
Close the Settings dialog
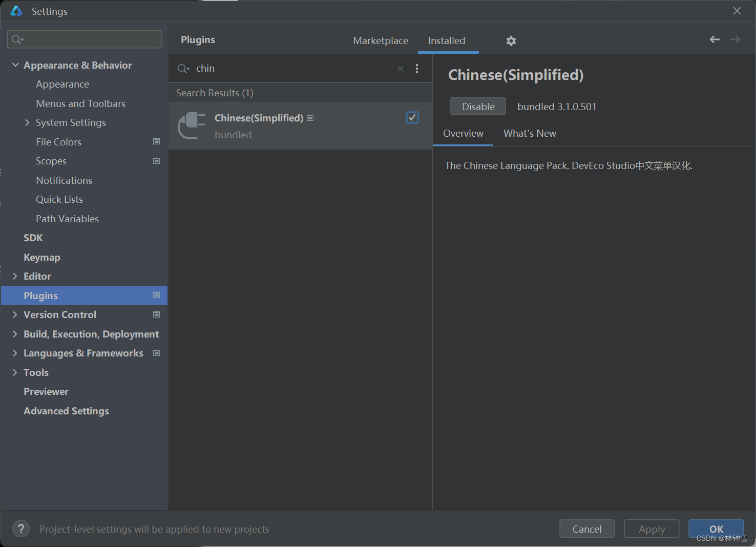point(737,11)
